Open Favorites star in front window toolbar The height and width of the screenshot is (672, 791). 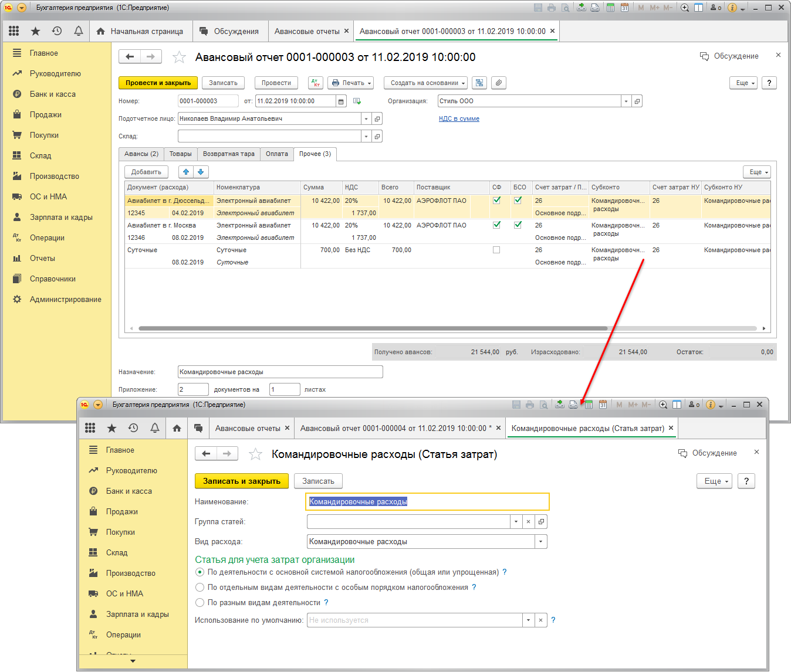pyautogui.click(x=111, y=428)
